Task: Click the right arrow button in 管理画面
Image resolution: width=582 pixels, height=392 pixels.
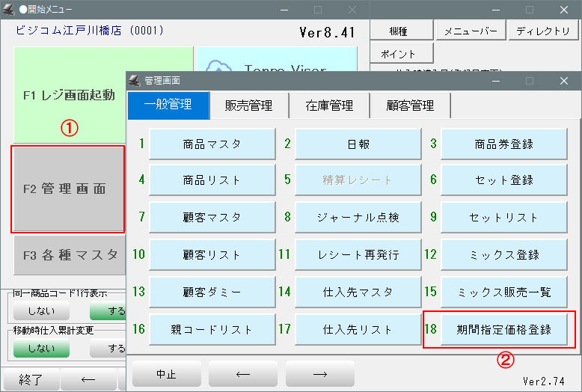Action: point(319,373)
